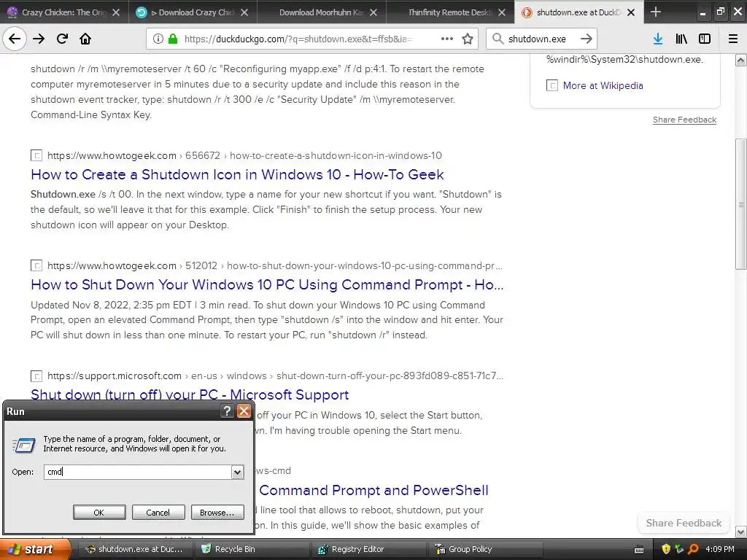The height and width of the screenshot is (560, 747).
Task: Click the floating Share Feedback button
Action: click(684, 523)
